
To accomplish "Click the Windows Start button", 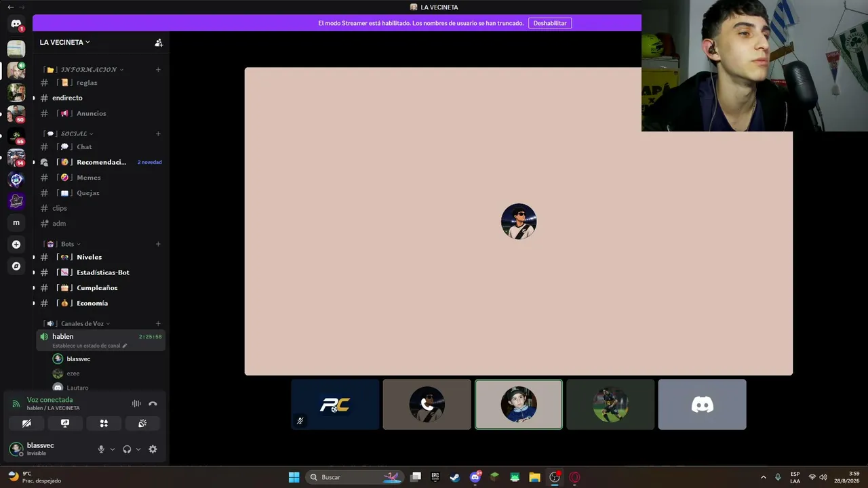I will coord(294,477).
